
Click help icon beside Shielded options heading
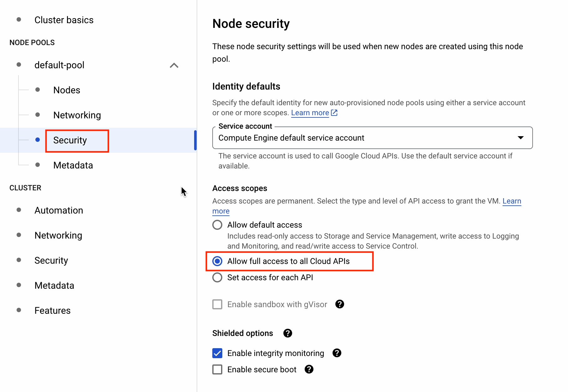(287, 333)
